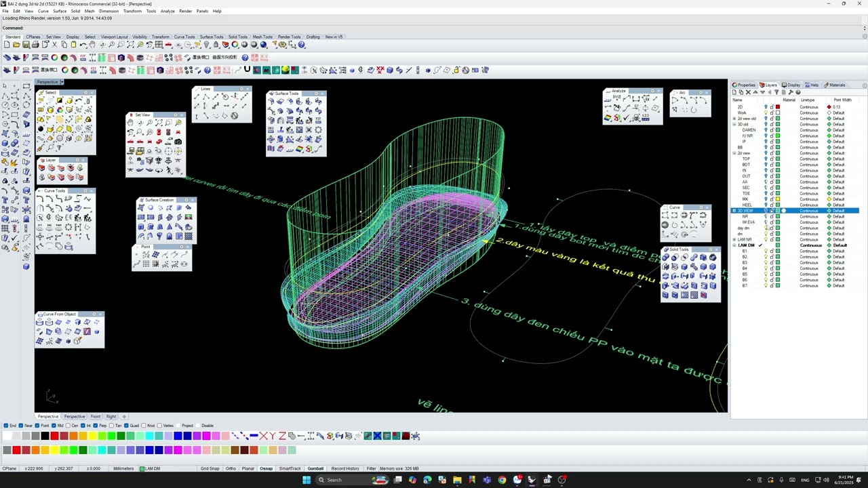Toggle the Quad osnap checkbox
868x488 pixels.
pos(127,426)
